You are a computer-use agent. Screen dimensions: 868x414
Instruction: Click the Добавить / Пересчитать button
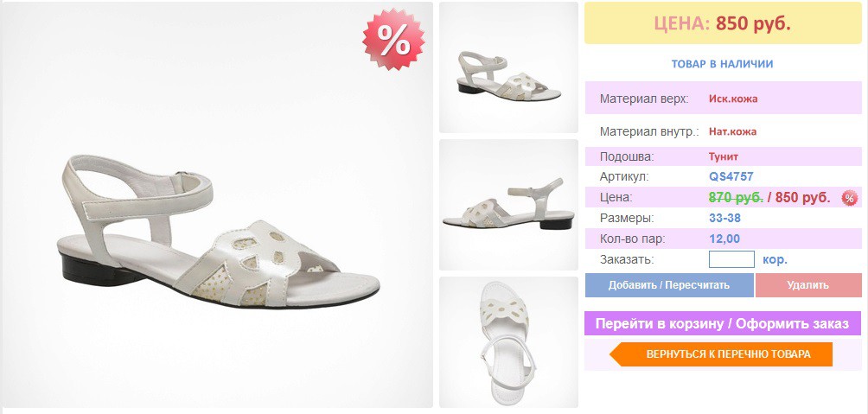[668, 285]
